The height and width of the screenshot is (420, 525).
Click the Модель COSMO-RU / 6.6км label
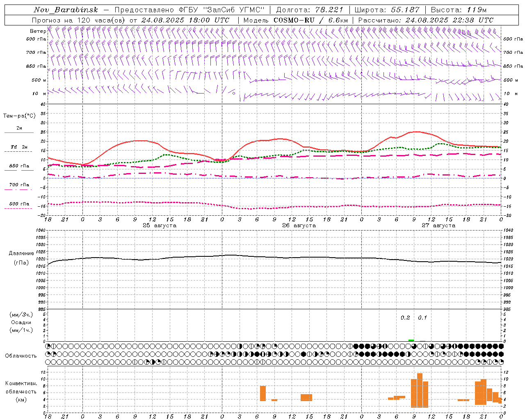click(x=296, y=20)
